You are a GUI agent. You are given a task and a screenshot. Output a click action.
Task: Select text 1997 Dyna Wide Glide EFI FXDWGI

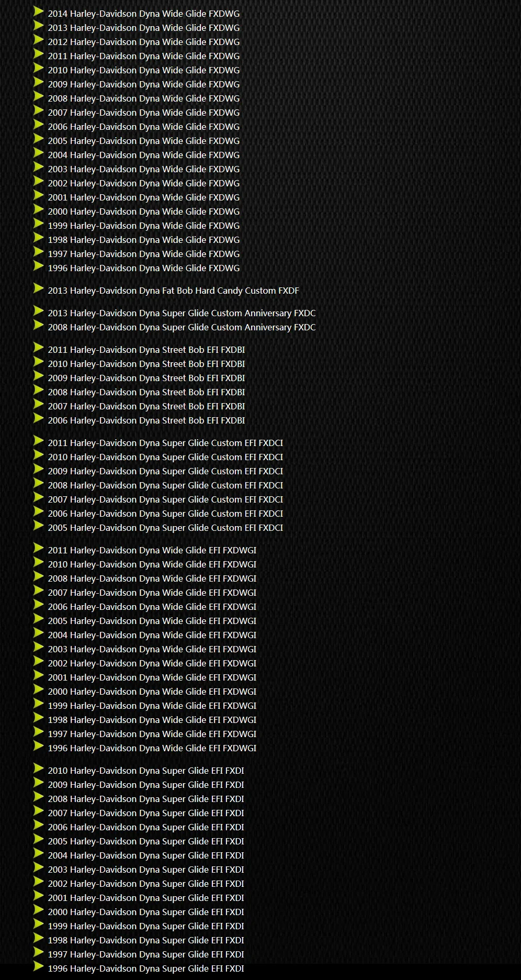click(152, 734)
